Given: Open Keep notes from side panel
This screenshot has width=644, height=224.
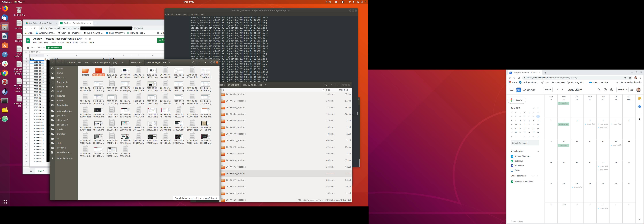Looking at the screenshot, I should point(640,99).
